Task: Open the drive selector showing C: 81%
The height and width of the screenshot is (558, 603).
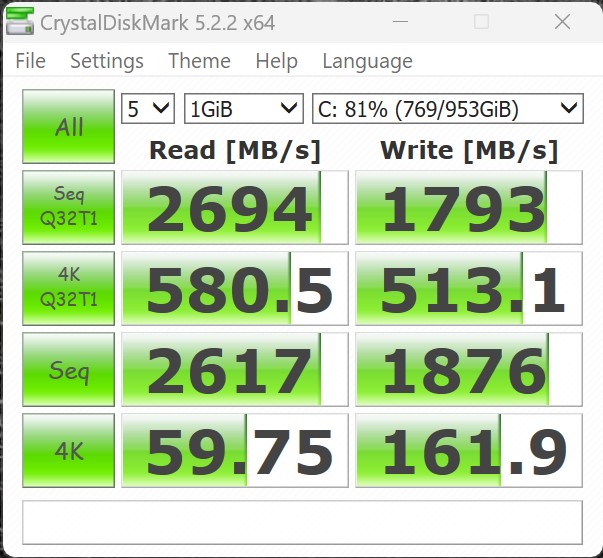Action: 448,109
